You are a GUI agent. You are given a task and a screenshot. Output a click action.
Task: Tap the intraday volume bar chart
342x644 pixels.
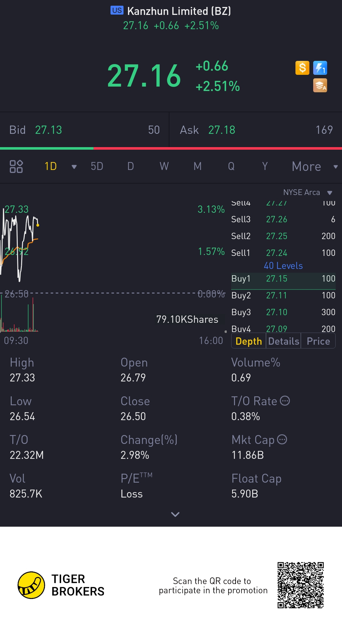pyautogui.click(x=112, y=314)
